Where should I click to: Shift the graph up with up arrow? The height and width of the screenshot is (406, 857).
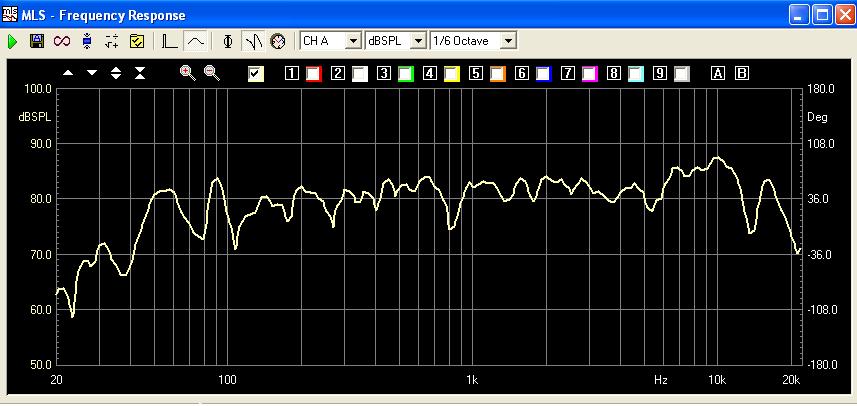(68, 73)
